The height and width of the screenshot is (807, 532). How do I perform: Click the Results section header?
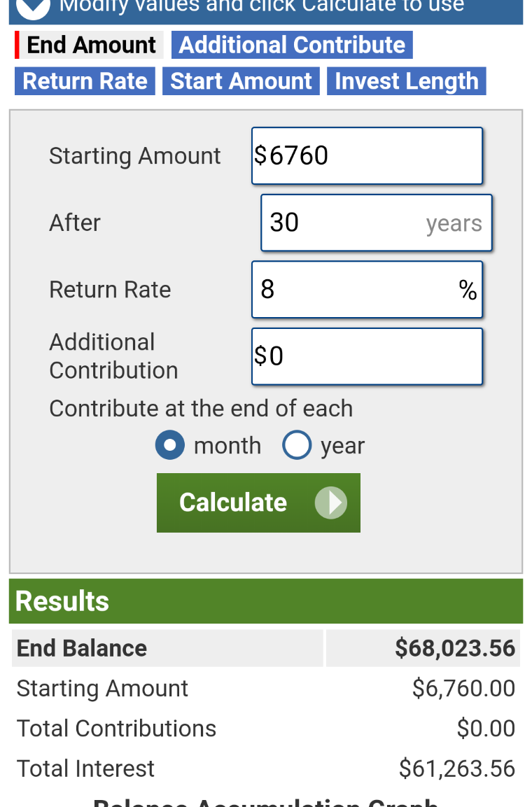pos(266,601)
